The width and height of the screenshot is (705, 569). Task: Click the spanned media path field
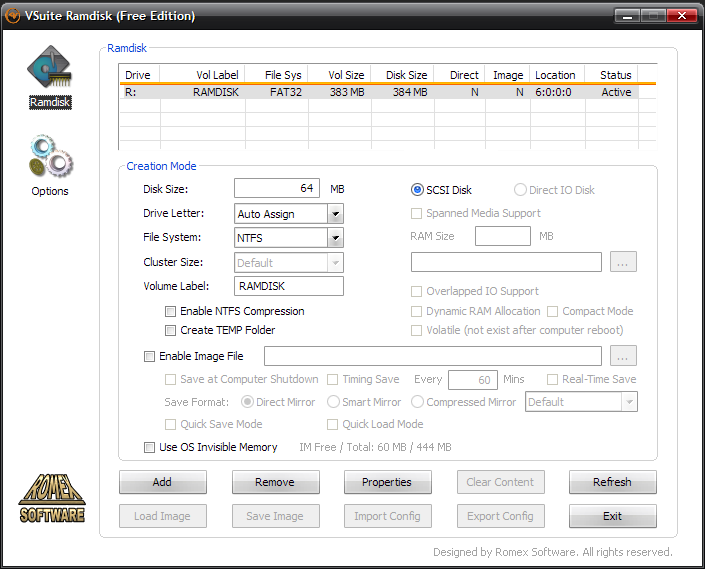point(506,262)
